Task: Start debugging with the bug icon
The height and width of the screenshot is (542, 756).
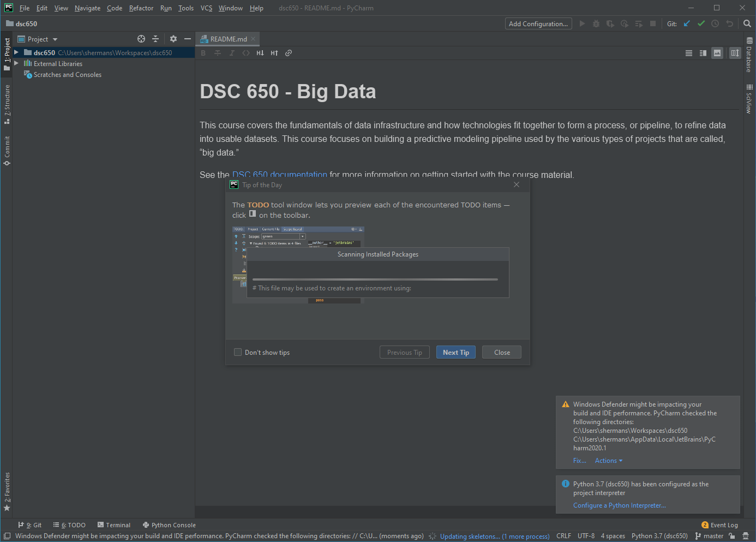Action: point(596,23)
